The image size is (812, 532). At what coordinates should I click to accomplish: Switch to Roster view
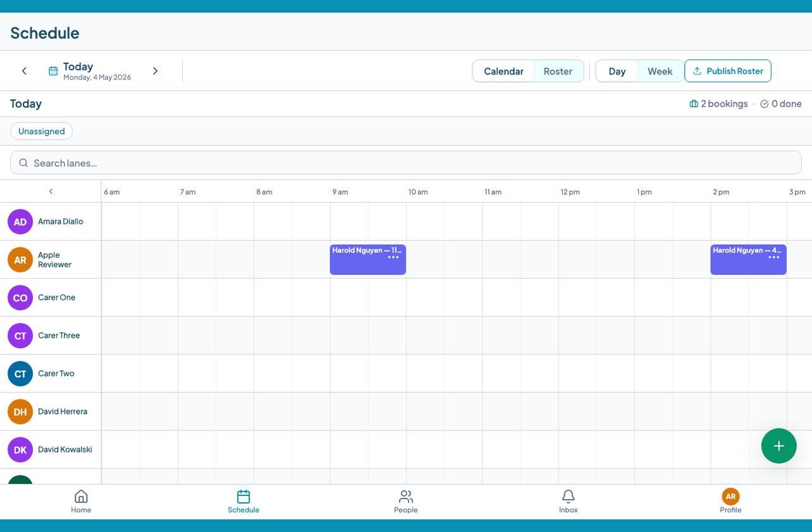point(558,71)
